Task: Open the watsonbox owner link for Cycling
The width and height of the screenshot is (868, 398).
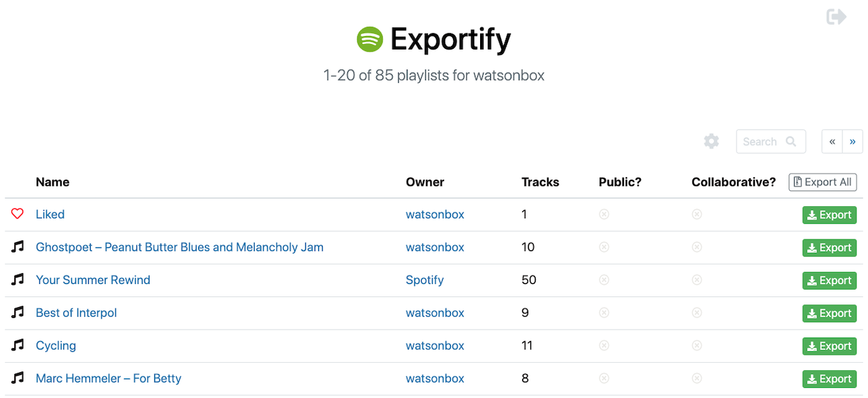Action: click(x=435, y=346)
